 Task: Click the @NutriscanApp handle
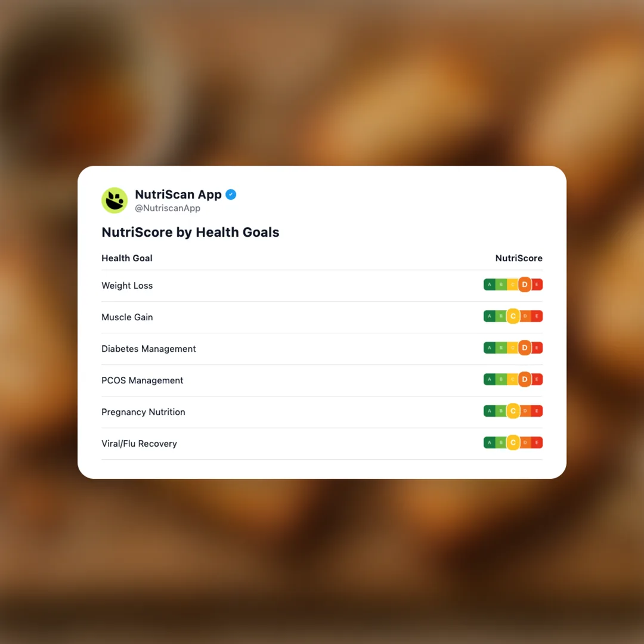[168, 209]
